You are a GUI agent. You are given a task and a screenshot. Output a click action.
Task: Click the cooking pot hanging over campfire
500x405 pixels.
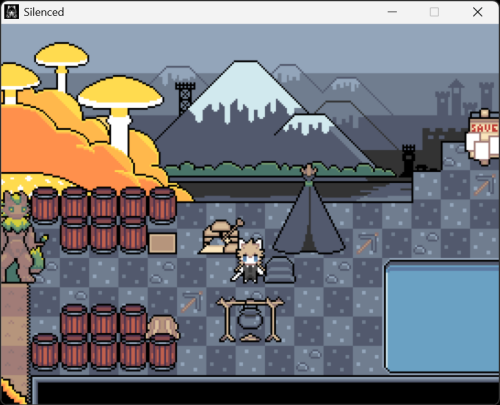pyautogui.click(x=250, y=320)
